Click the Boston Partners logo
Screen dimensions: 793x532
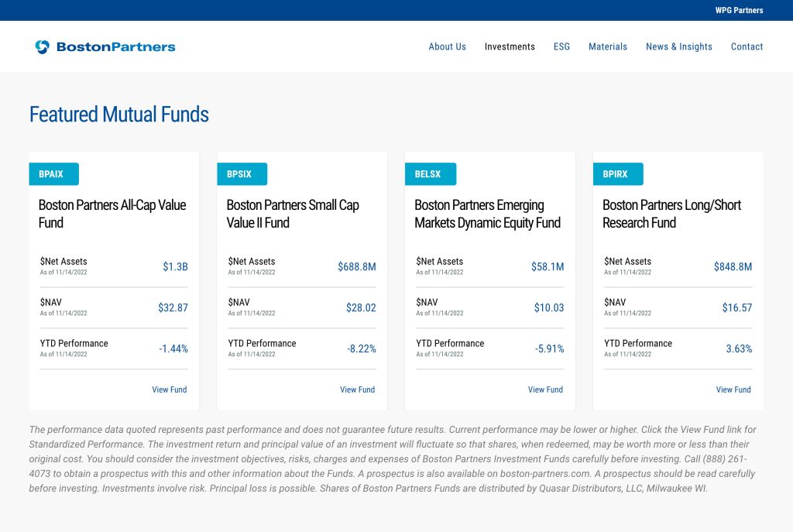coord(105,46)
